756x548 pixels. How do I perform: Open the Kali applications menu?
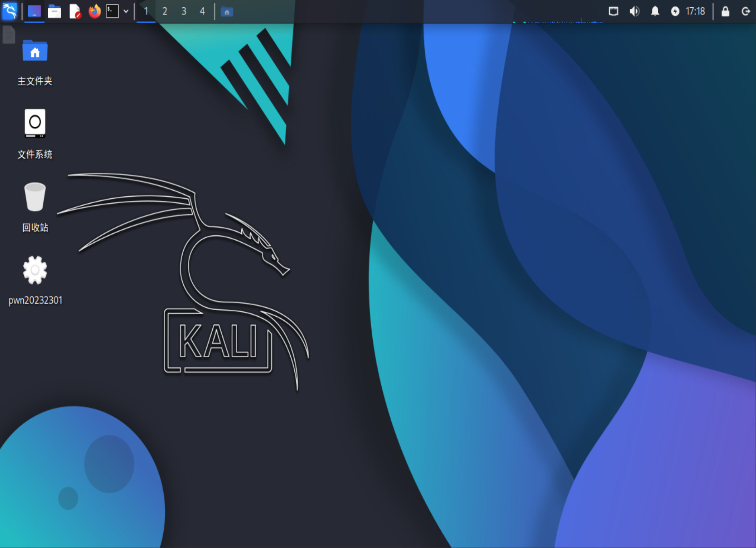click(x=10, y=11)
